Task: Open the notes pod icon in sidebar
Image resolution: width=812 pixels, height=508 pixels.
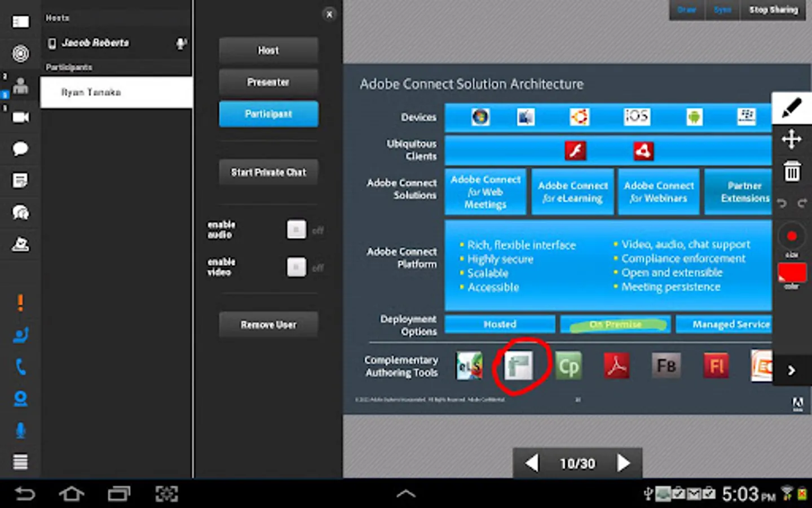Action: [x=20, y=181]
